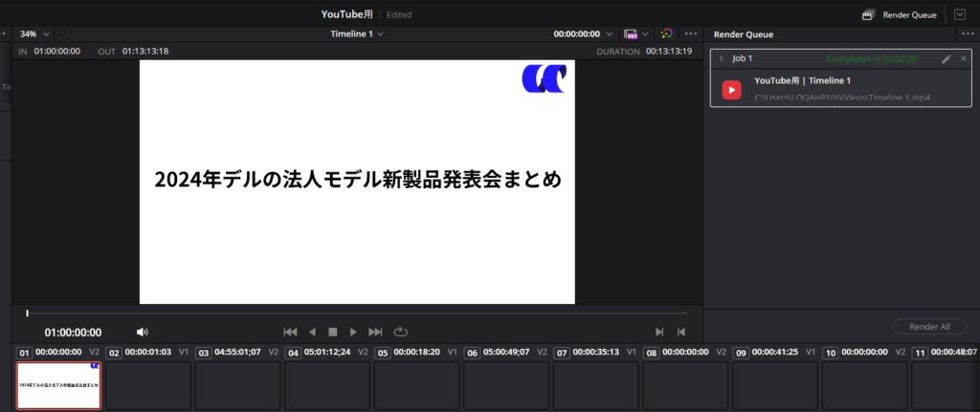
Task: Open the Timeline 1 selector dropdown
Action: [357, 34]
